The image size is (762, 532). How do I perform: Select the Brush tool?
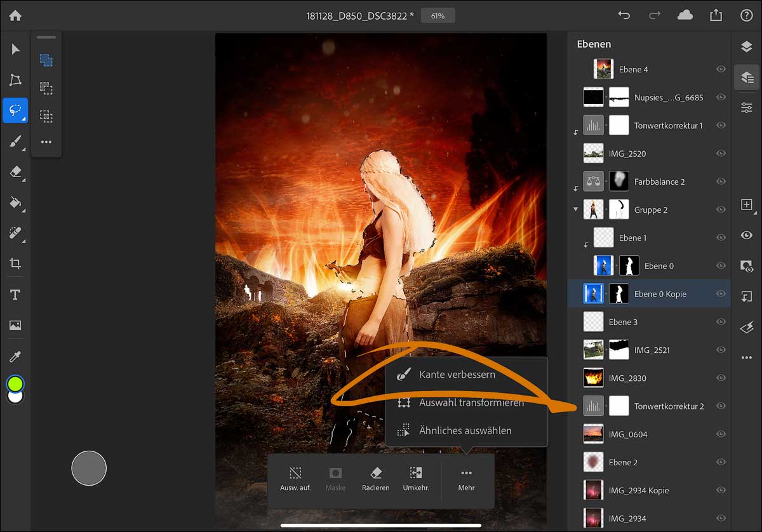click(x=15, y=142)
